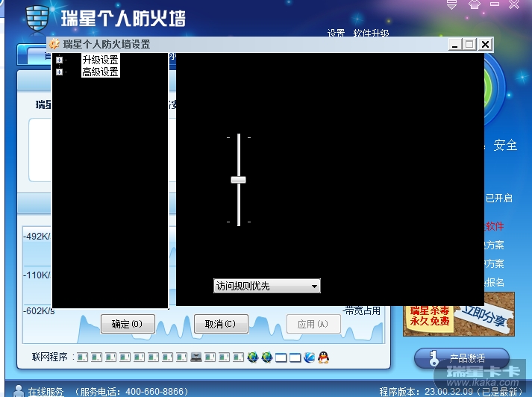
Task: Cancel the dialog with 取消(C)
Action: coord(221,324)
